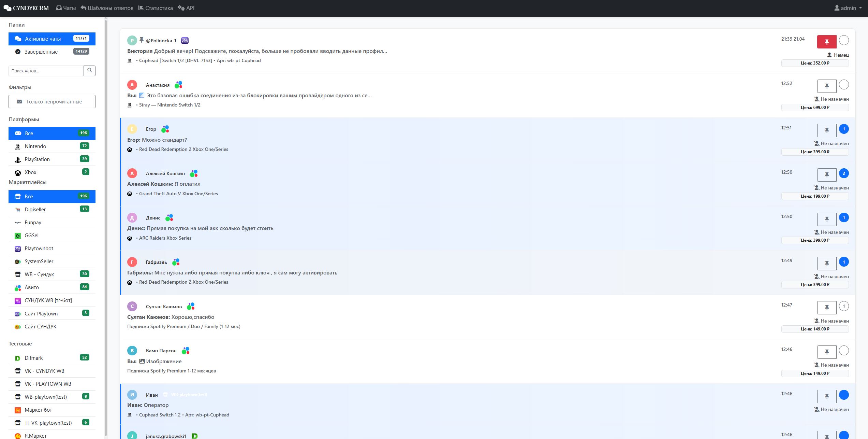Filter by WB - Сундук marketplace
Screen dimensions: 868x439
pyautogui.click(x=52, y=274)
